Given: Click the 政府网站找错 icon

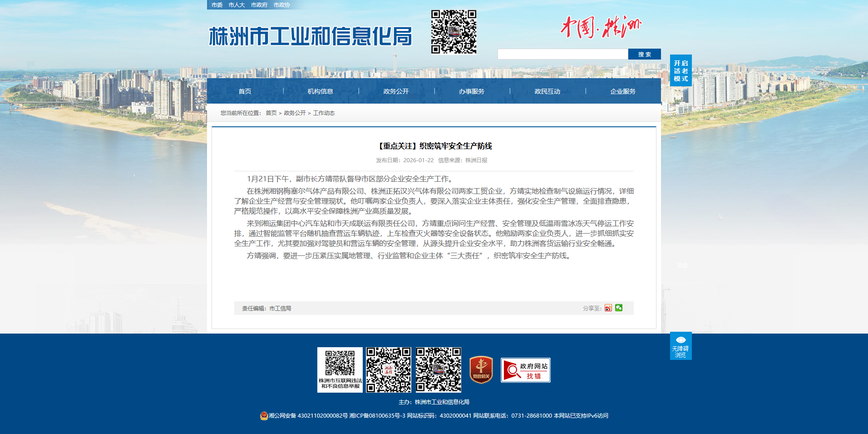Looking at the screenshot, I should pos(525,370).
